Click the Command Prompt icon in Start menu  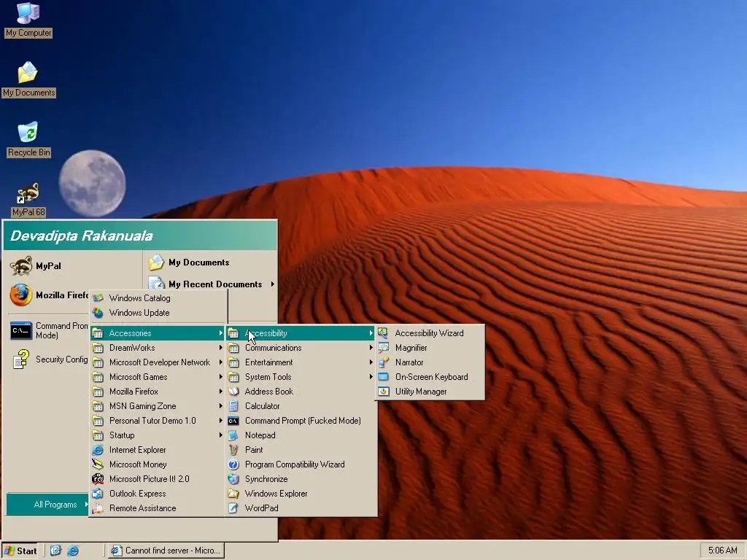coord(21,330)
